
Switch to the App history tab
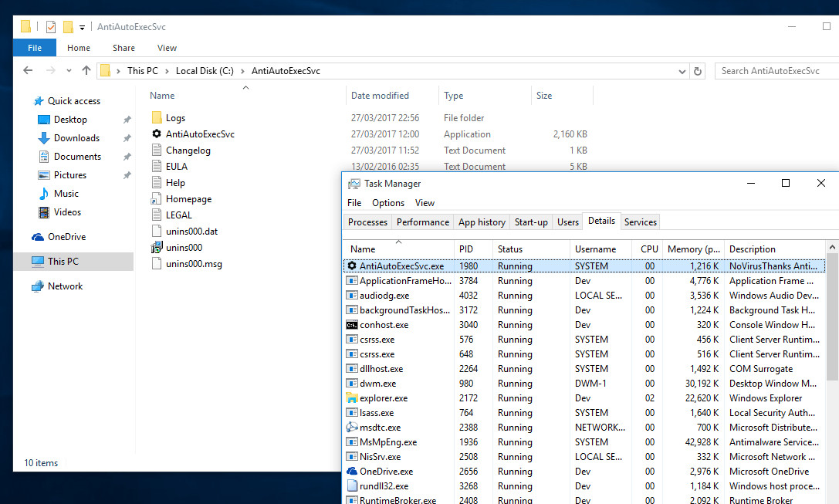(x=482, y=222)
